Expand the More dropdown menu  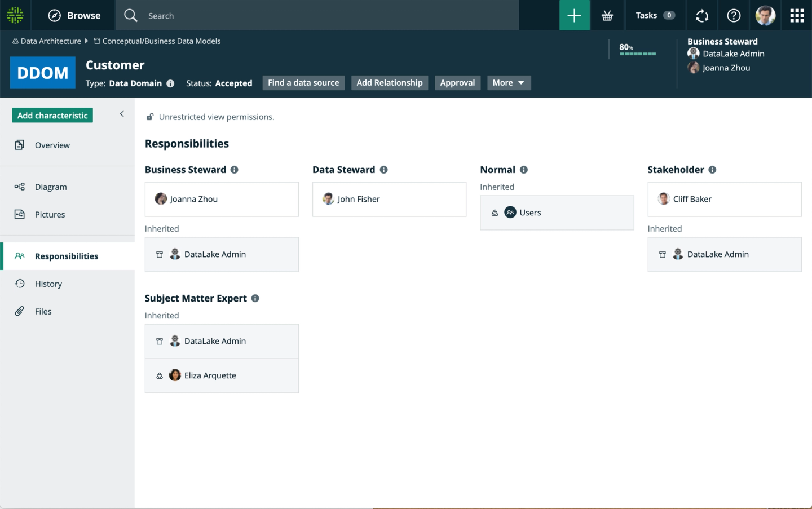pos(509,83)
